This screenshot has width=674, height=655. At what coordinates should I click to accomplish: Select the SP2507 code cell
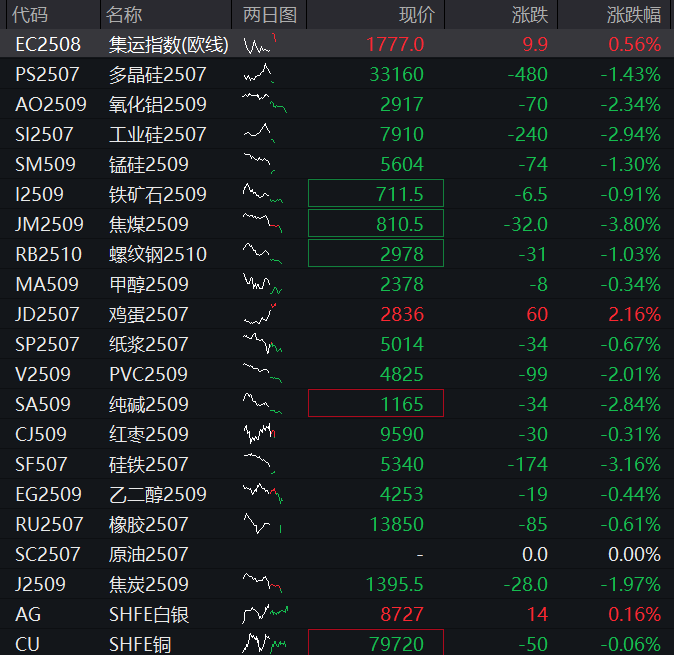tap(47, 344)
